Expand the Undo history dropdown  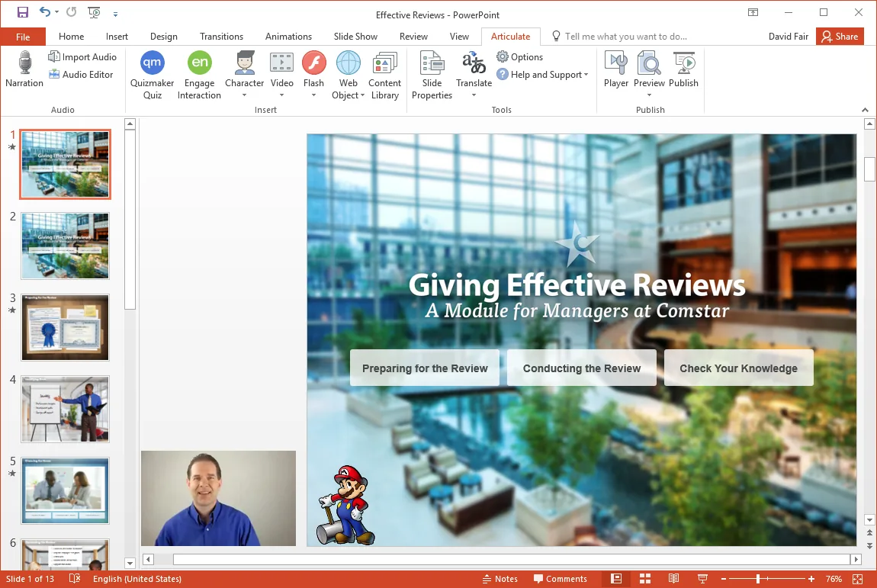click(56, 13)
